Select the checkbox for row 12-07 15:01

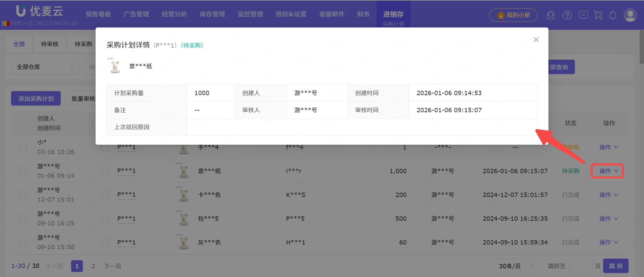pyautogui.click(x=23, y=195)
